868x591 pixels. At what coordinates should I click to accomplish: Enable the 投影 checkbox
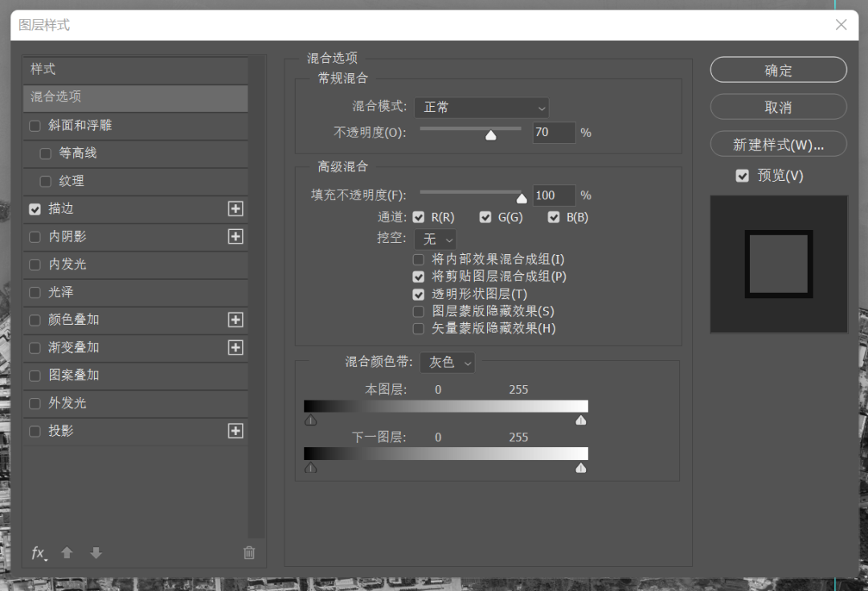35,431
